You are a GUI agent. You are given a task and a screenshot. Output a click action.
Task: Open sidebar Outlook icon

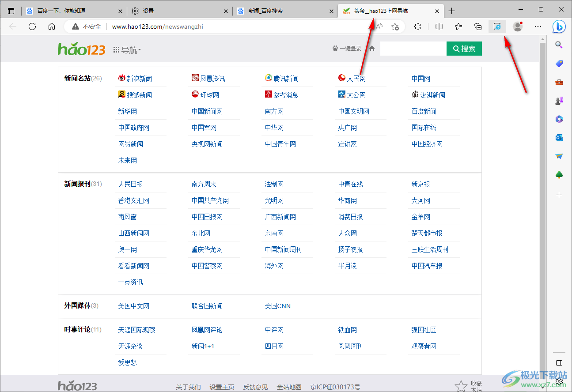pos(559,138)
